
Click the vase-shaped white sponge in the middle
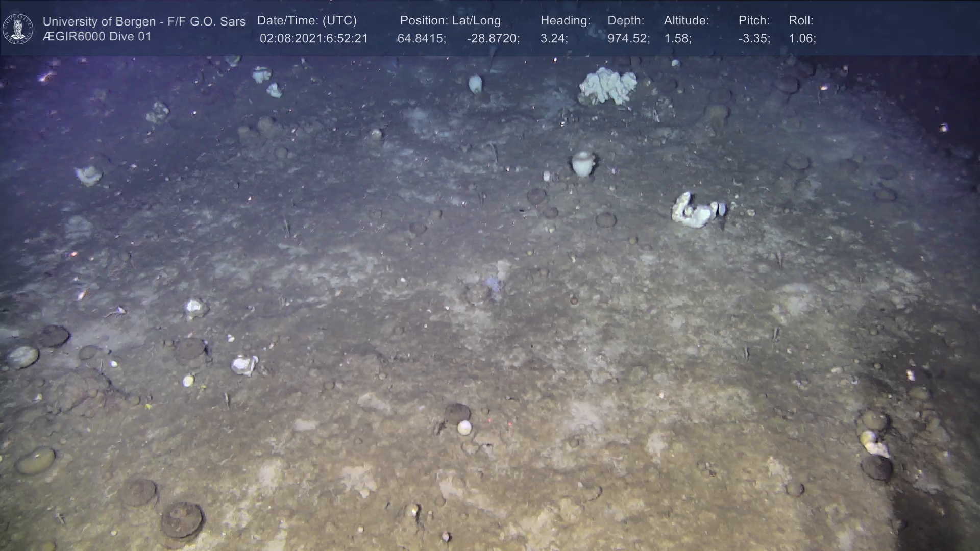[582, 163]
